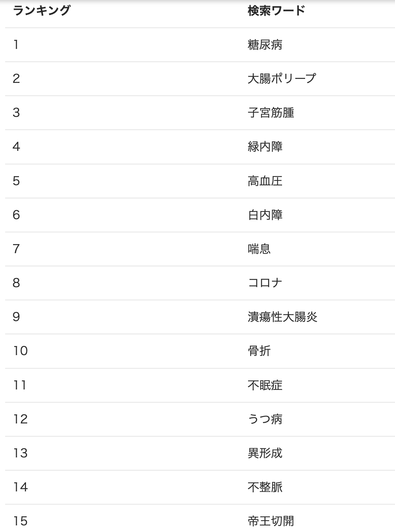This screenshot has height=532, width=395.
Task: Click the 緑内障 search word
Action: 265,147
